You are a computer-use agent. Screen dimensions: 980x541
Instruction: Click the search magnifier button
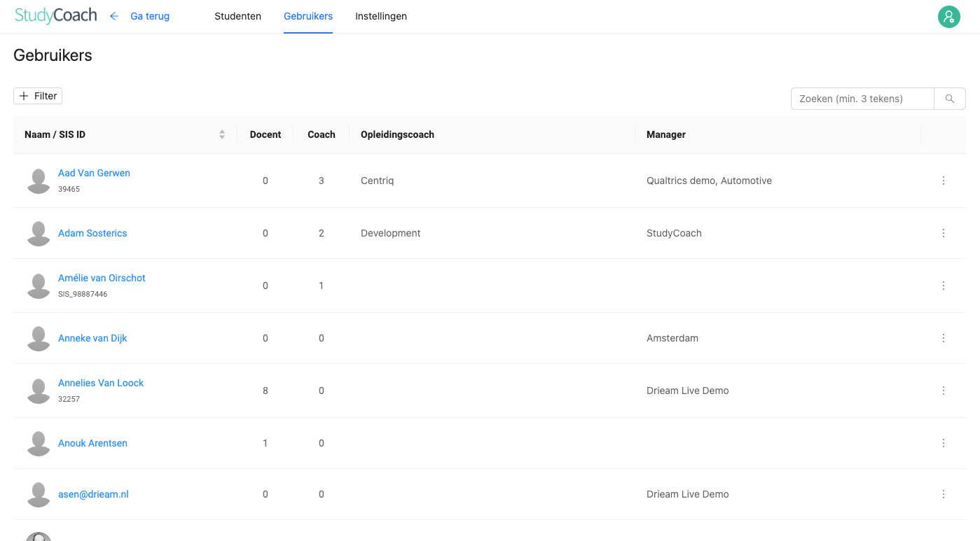[x=950, y=99]
